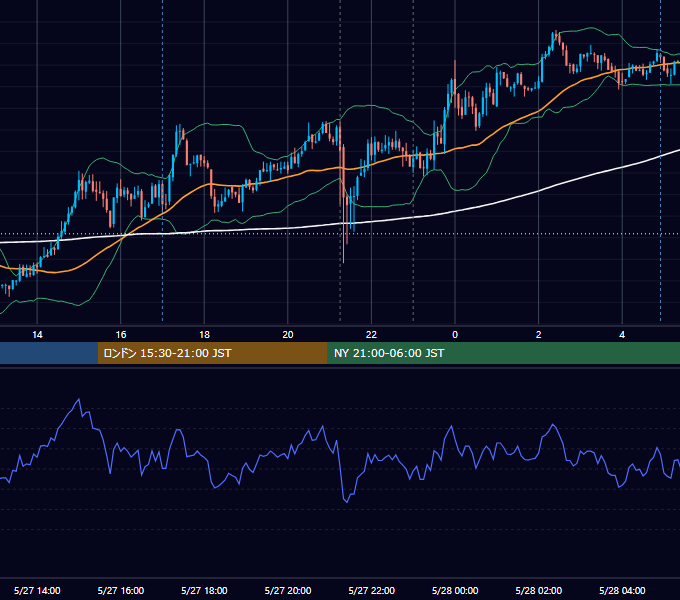The width and height of the screenshot is (680, 600).
Task: Click the 5/27 14:00 time label
Action: (x=37, y=590)
